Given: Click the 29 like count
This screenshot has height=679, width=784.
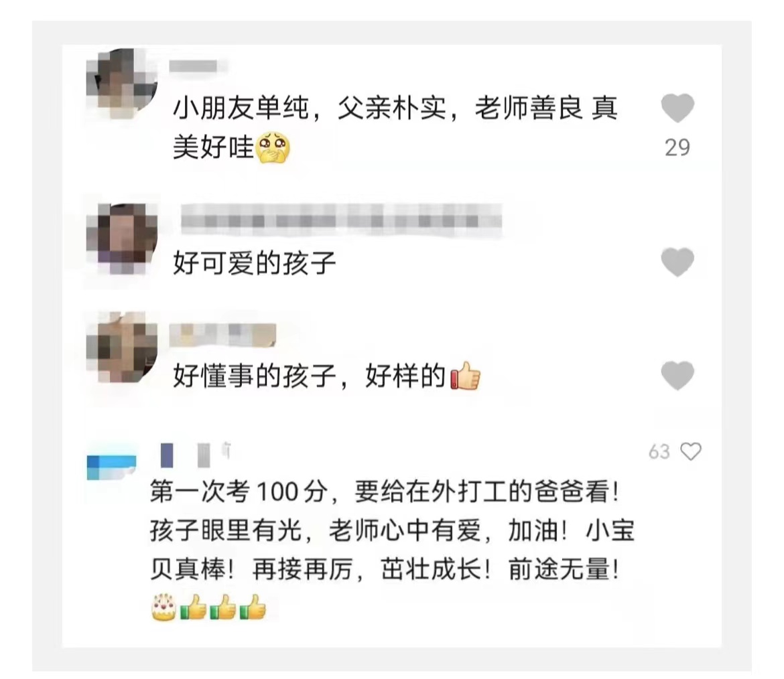Looking at the screenshot, I should (x=677, y=148).
